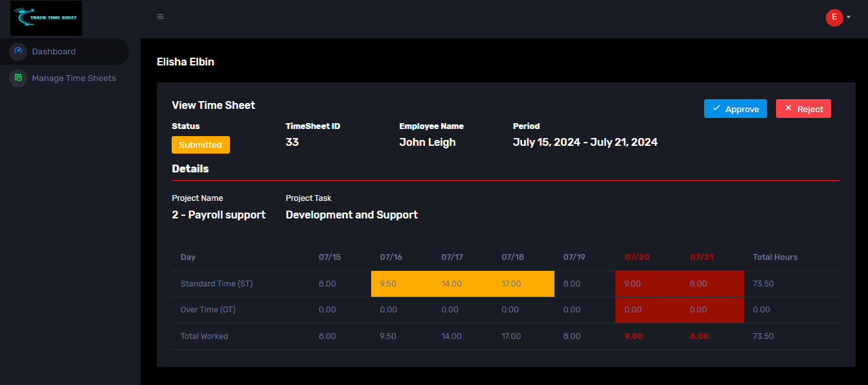Click the 07/18 total worked 17.00 value
Viewport: 868px width, 385px height.
point(511,336)
